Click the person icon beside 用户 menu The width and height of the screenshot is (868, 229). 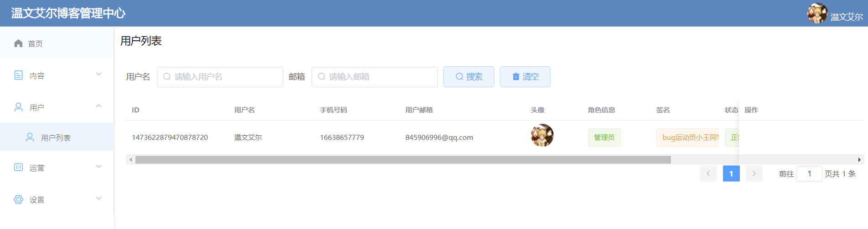point(18,107)
